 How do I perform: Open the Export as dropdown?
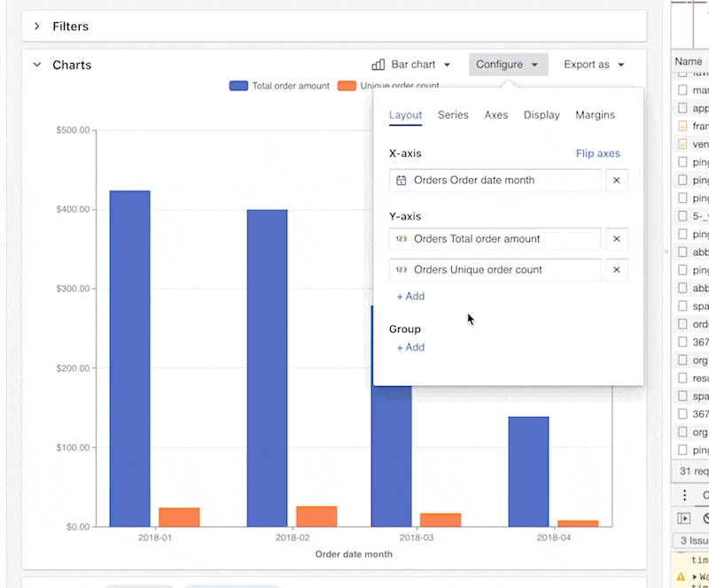tap(592, 64)
